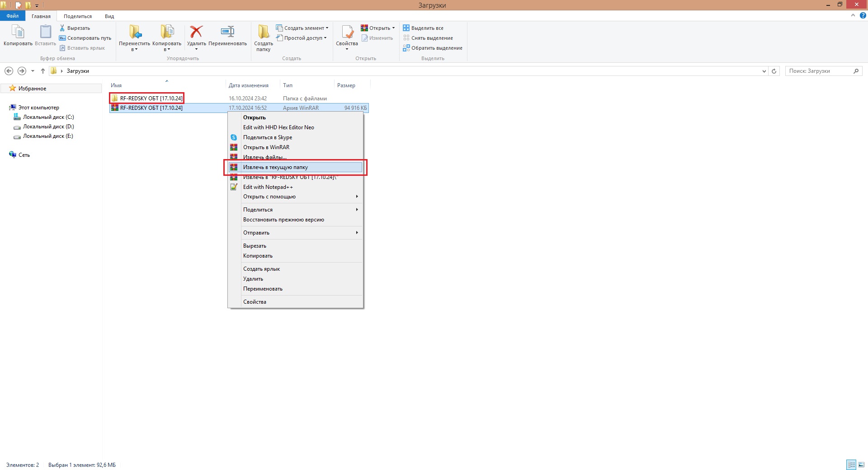The image size is (868, 470).
Task: Choose Поделиться в Skype in context menu
Action: 295,137
